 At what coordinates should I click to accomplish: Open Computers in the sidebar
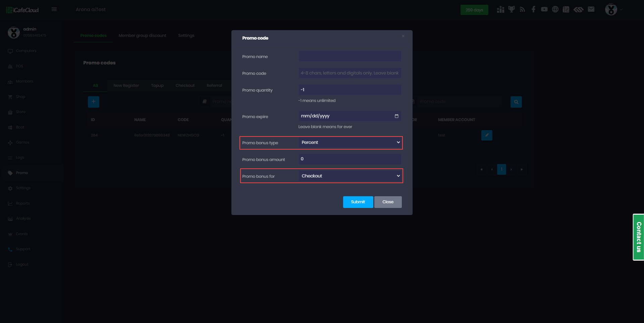click(x=26, y=51)
